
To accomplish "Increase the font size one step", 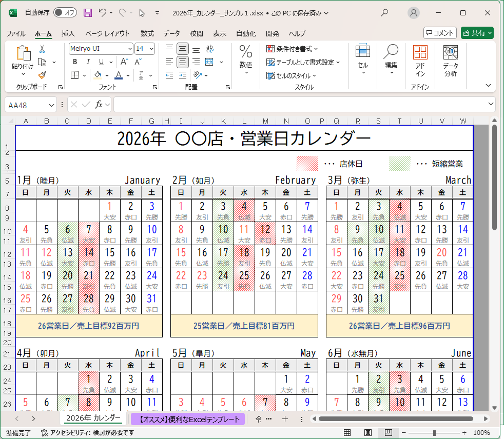I will tap(125, 61).
